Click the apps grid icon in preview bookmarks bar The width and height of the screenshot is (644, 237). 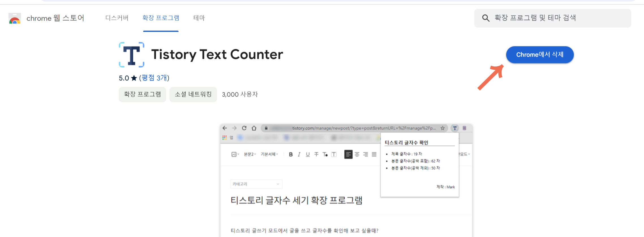(x=224, y=138)
